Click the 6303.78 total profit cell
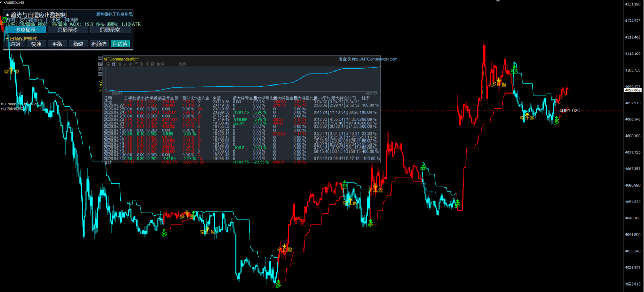644x292 pixels. pyautogui.click(x=169, y=162)
